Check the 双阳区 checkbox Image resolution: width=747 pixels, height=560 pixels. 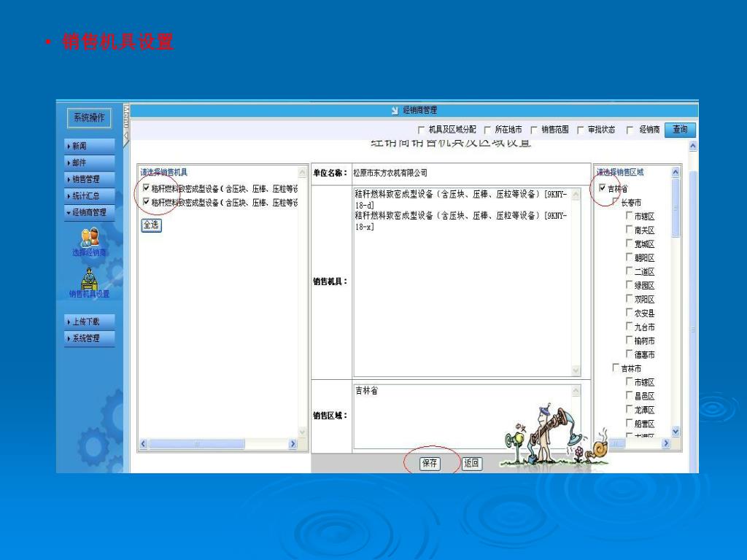pyautogui.click(x=630, y=298)
